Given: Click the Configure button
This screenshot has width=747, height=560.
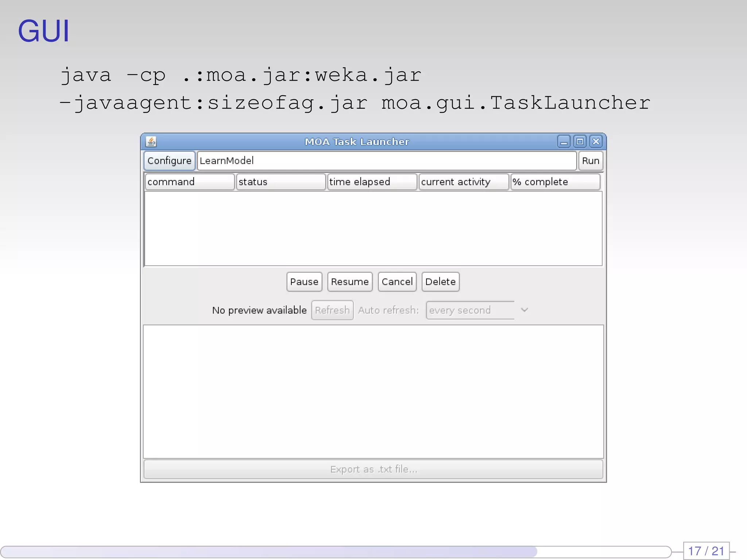Looking at the screenshot, I should (x=169, y=161).
